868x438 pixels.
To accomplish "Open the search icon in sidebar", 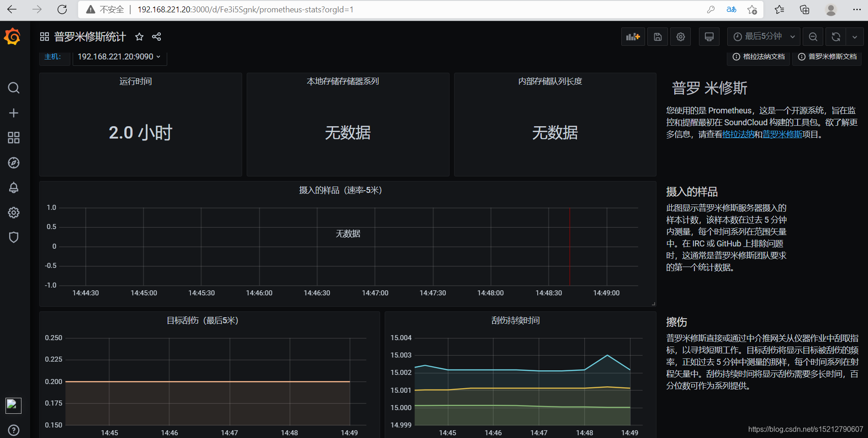I will pyautogui.click(x=14, y=88).
